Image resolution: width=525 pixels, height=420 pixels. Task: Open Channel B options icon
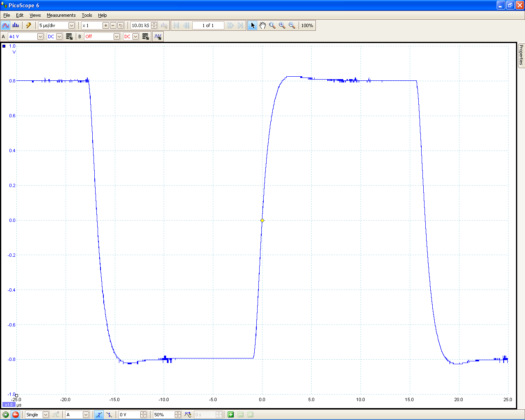(146, 37)
